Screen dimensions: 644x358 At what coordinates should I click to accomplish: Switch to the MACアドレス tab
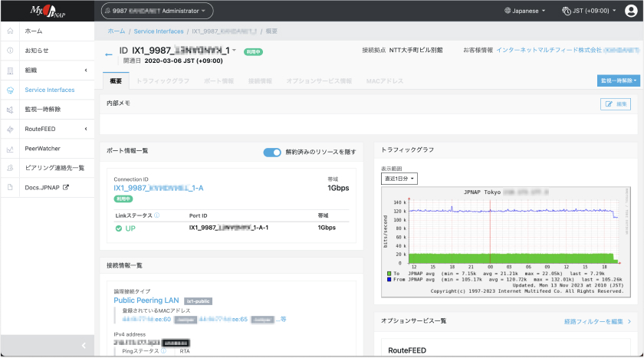point(385,80)
